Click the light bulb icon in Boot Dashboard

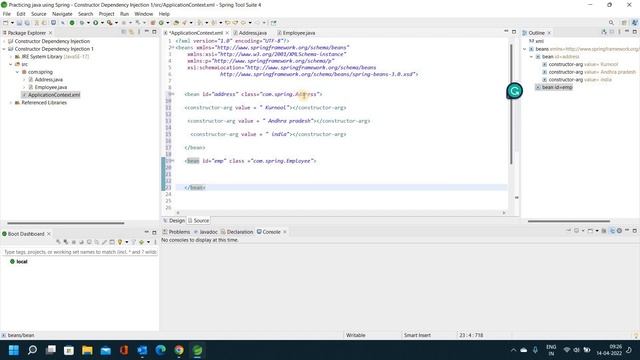pos(120,242)
